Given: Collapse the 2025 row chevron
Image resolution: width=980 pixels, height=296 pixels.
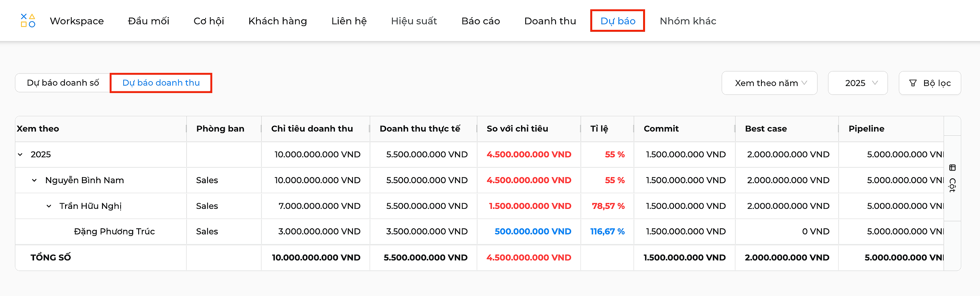Looking at the screenshot, I should point(20,155).
